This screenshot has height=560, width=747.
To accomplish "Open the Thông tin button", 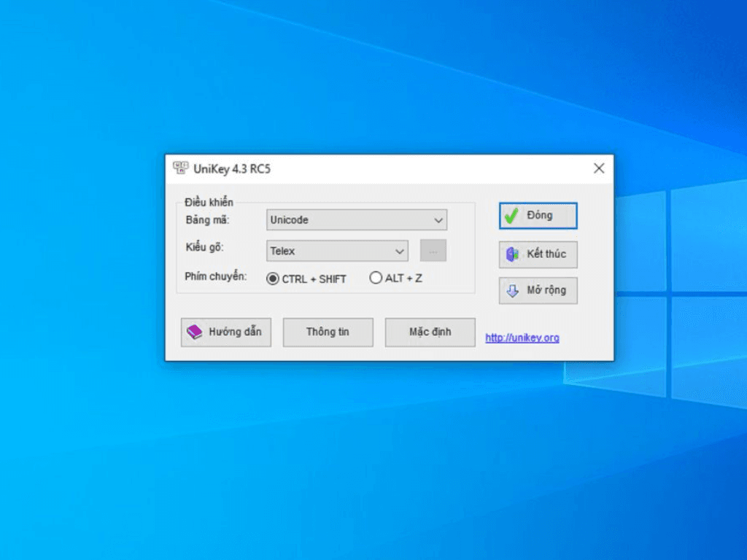I will [x=328, y=332].
